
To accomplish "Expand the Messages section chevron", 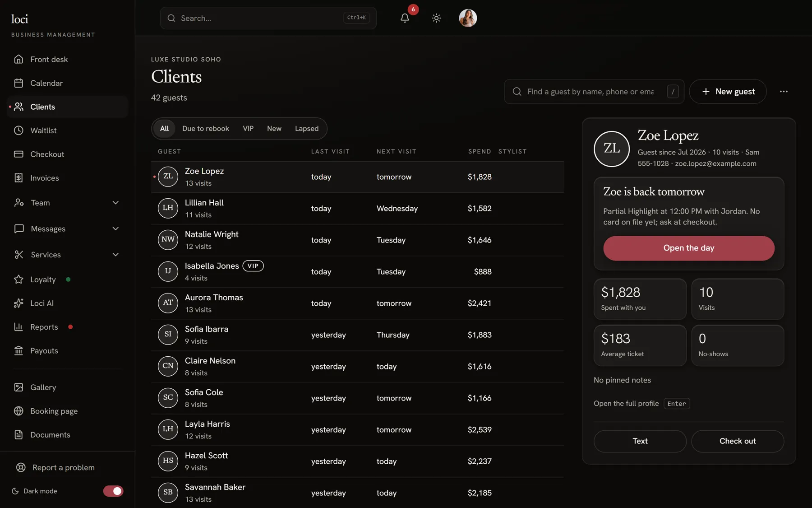I will coord(115,228).
